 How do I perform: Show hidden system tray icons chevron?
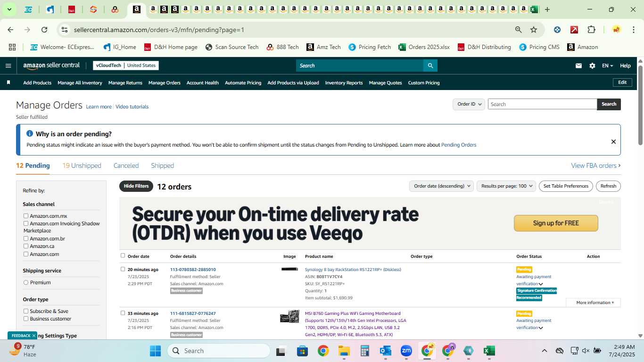click(x=544, y=351)
